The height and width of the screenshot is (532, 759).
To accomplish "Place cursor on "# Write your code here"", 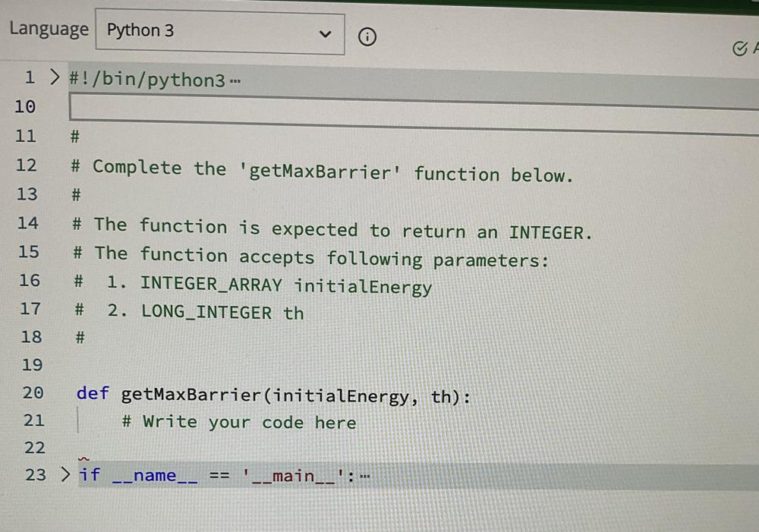I will click(238, 422).
